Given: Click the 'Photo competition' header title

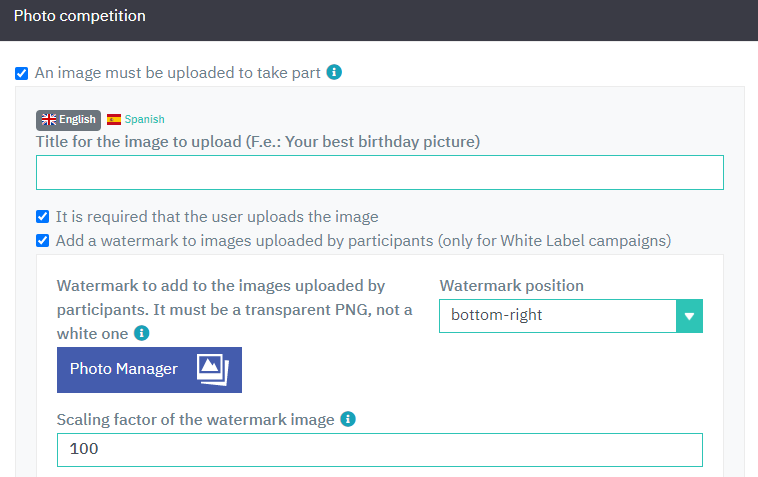Looking at the screenshot, I should pyautogui.click(x=80, y=16).
